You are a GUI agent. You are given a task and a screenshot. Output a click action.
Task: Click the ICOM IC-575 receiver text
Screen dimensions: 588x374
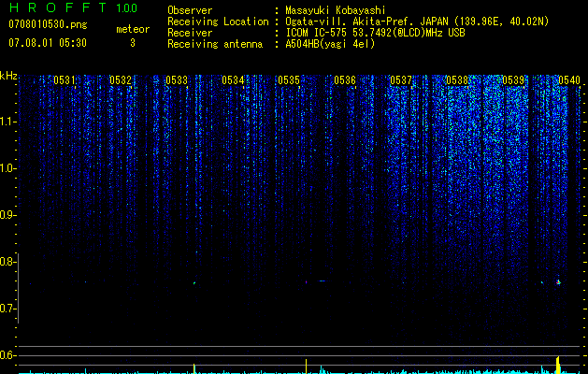375,33
